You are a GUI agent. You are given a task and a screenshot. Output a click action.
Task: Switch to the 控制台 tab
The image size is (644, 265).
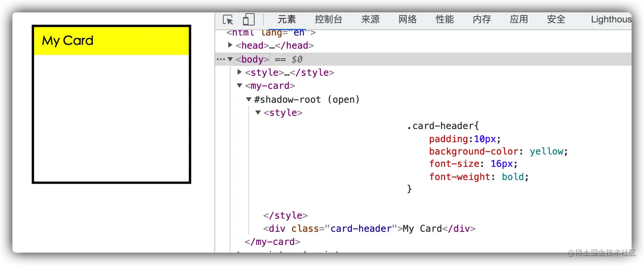[x=328, y=19]
